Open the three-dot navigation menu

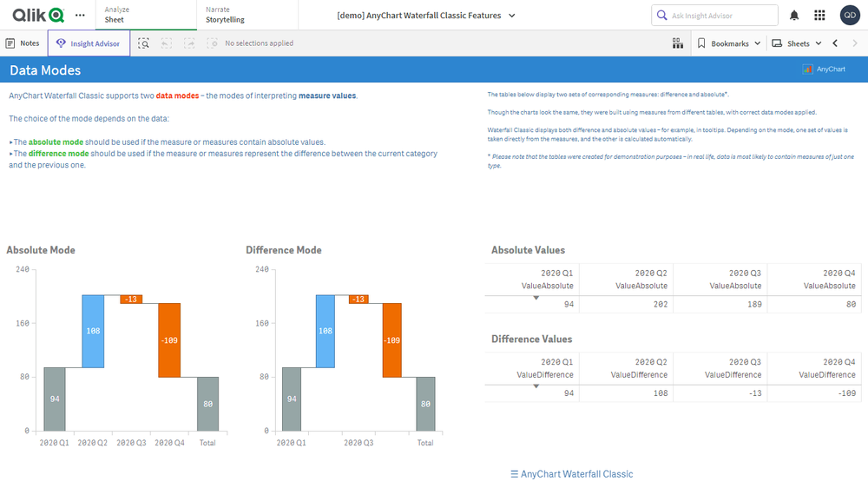tap(80, 15)
